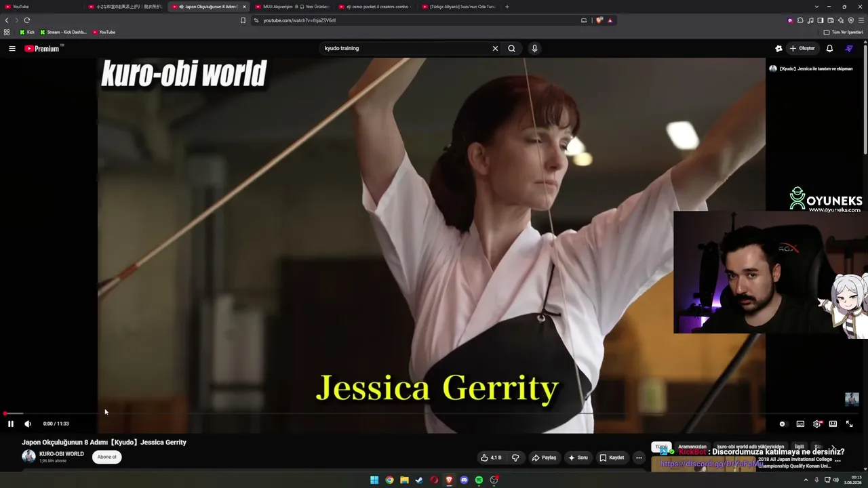The height and width of the screenshot is (488, 868).
Task: Open Spotify from the taskbar
Action: 479,480
